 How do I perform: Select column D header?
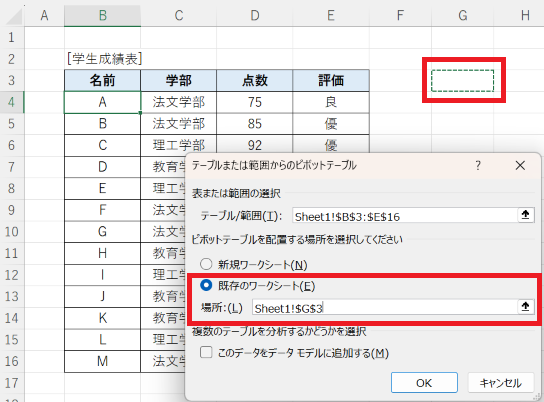point(255,16)
